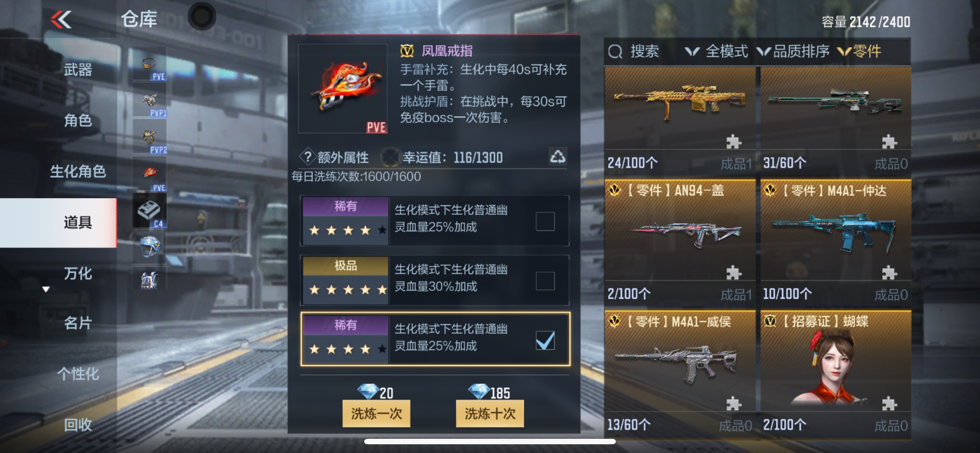Screen dimensions: 980x453
Task: Select the C4 item icon in the item list
Action: (149, 211)
